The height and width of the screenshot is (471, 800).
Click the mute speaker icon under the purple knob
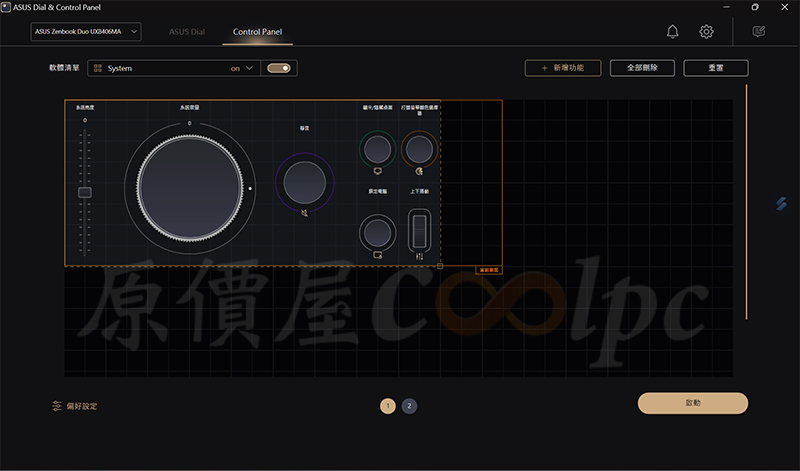tap(305, 213)
